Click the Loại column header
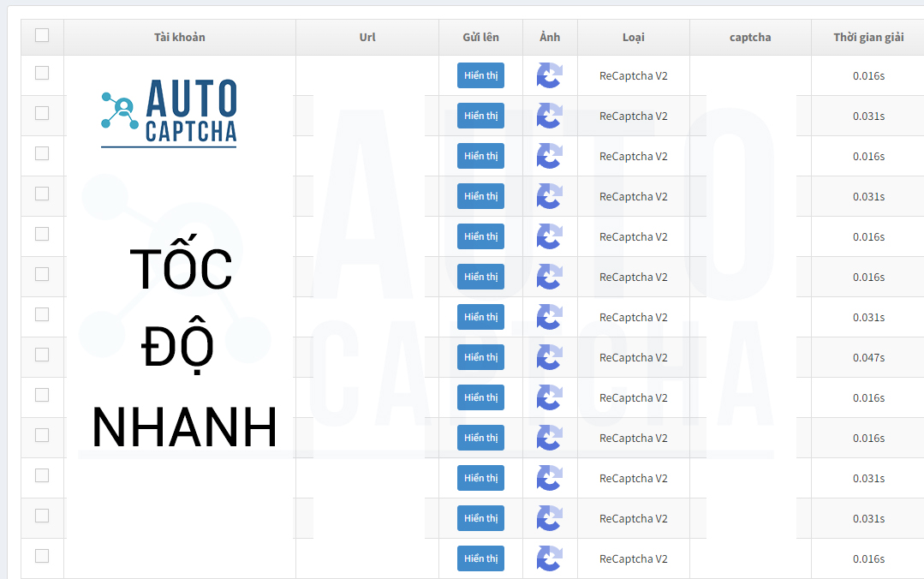 (x=634, y=37)
